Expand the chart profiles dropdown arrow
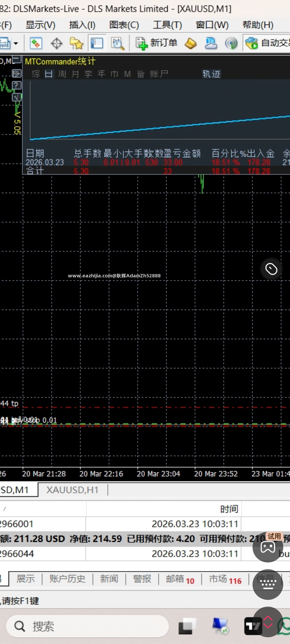 tap(16, 43)
